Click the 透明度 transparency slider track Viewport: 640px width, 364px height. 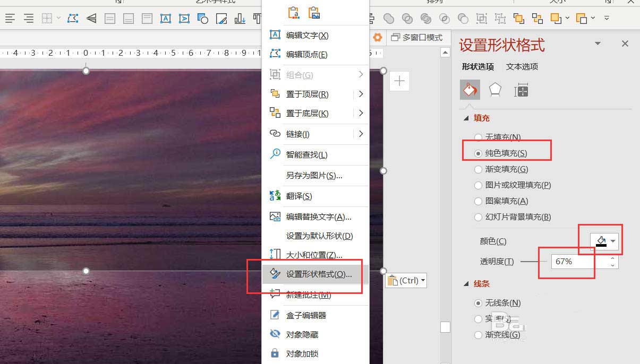[534, 262]
